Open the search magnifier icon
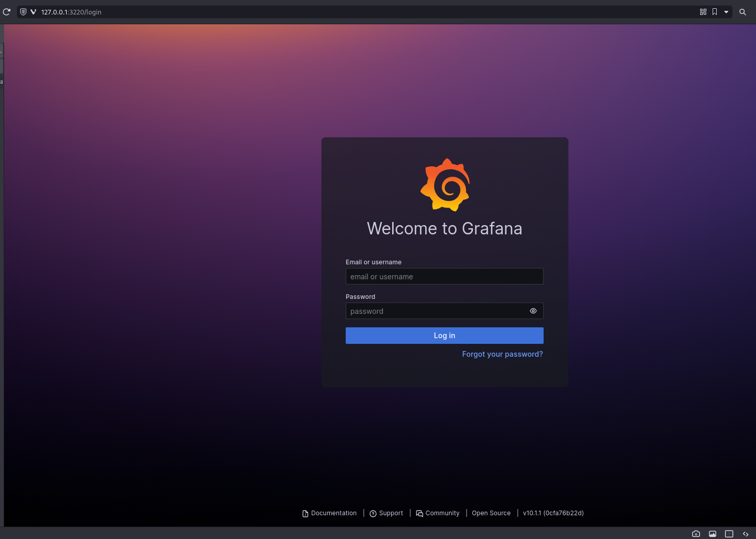Viewport: 756px width, 539px height. point(743,12)
